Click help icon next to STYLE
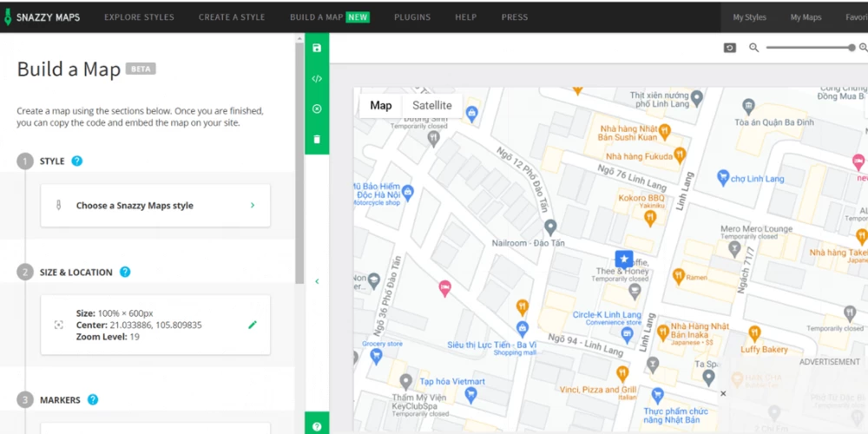Screen dimensions: 868x434 pos(77,161)
